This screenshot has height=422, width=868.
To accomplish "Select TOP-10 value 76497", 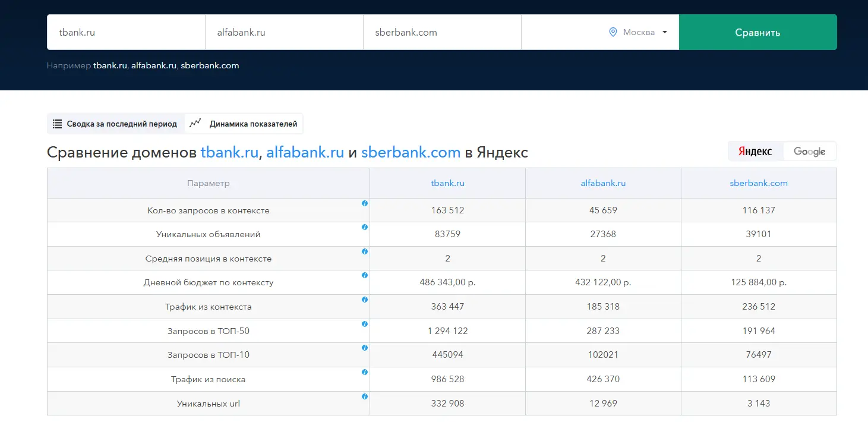I will click(x=759, y=355).
